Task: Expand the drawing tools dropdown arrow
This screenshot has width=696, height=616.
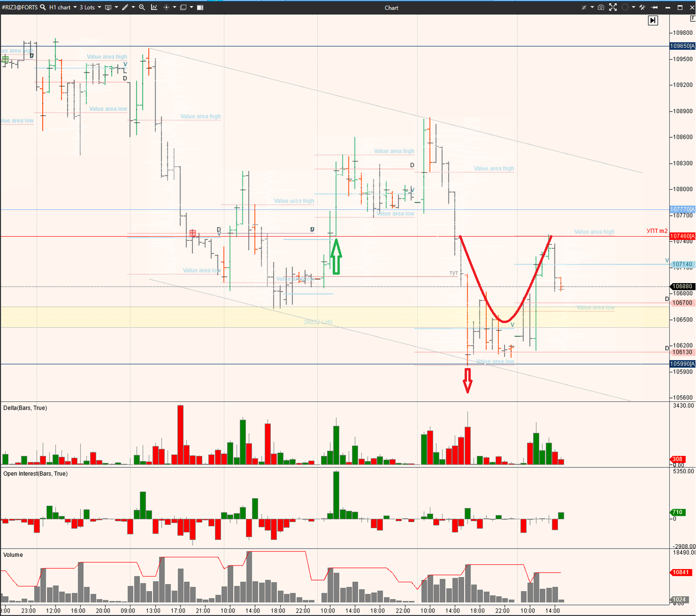Action: (x=133, y=8)
